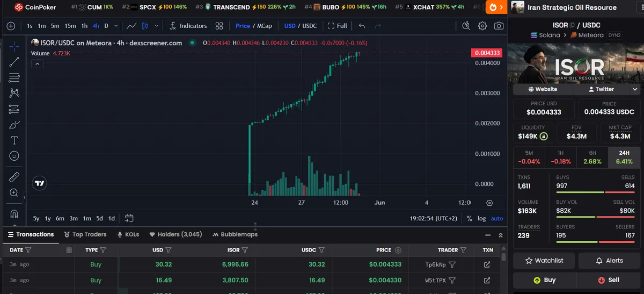Open the W5tTPX transaction in explorer
The image size is (644, 294).
click(487, 280)
